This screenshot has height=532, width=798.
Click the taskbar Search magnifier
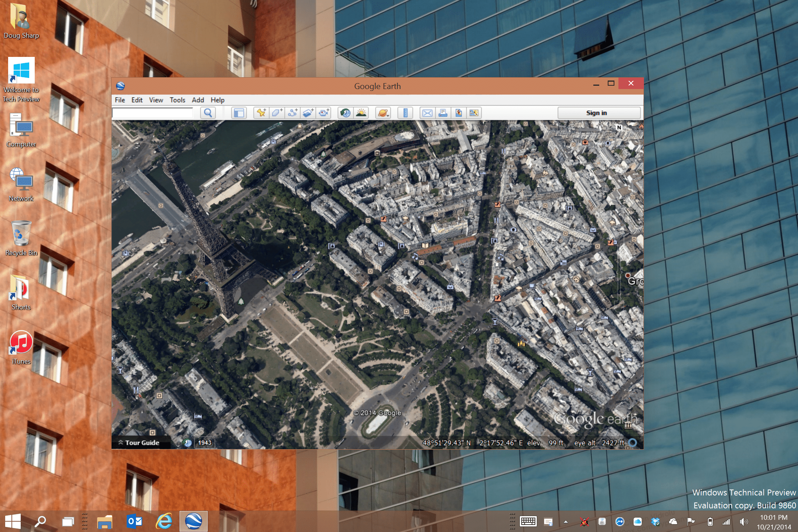coord(40,521)
